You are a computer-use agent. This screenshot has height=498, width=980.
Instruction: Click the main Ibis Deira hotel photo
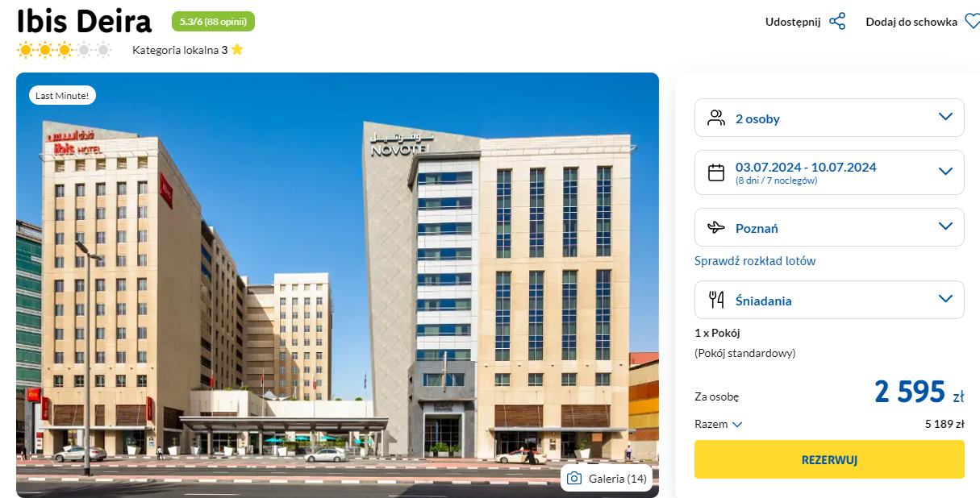click(337, 285)
